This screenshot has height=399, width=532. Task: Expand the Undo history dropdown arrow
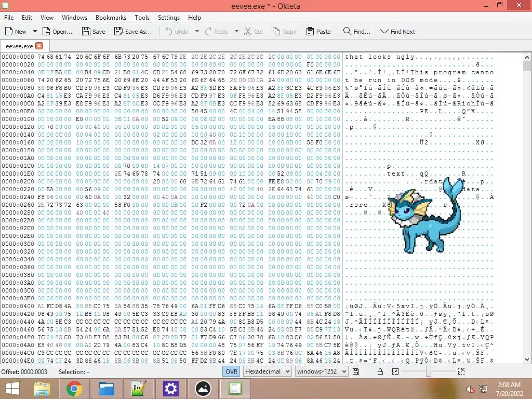197,32
